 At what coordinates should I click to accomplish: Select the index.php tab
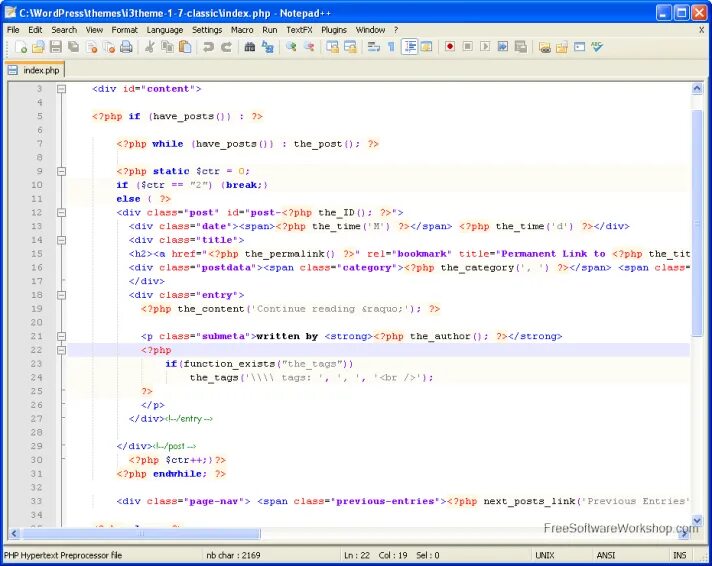[35, 70]
